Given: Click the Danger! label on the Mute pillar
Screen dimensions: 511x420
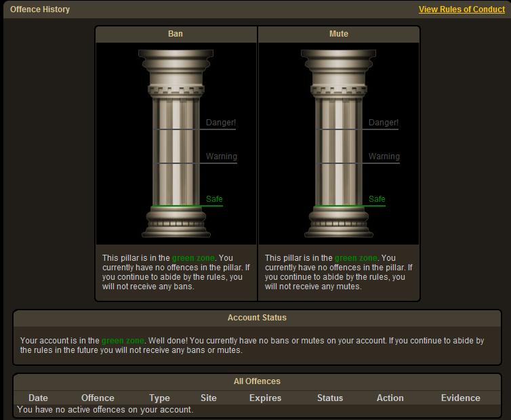Looking at the screenshot, I should pyautogui.click(x=384, y=123).
